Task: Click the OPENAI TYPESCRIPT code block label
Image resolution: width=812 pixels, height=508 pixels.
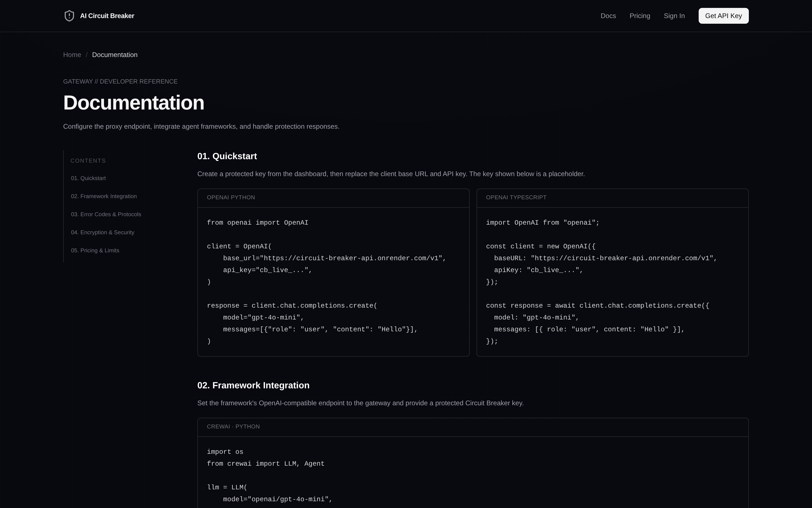Action: pyautogui.click(x=516, y=197)
